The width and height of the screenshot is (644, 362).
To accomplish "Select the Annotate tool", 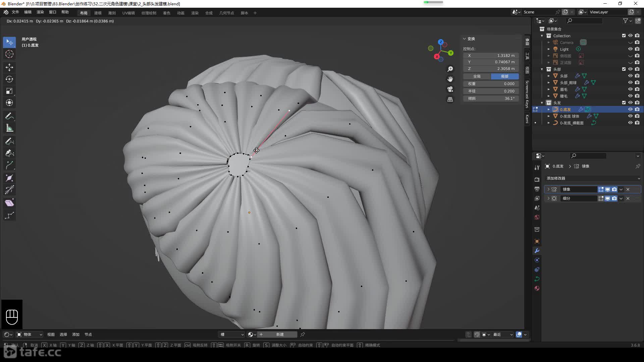I will [9, 116].
